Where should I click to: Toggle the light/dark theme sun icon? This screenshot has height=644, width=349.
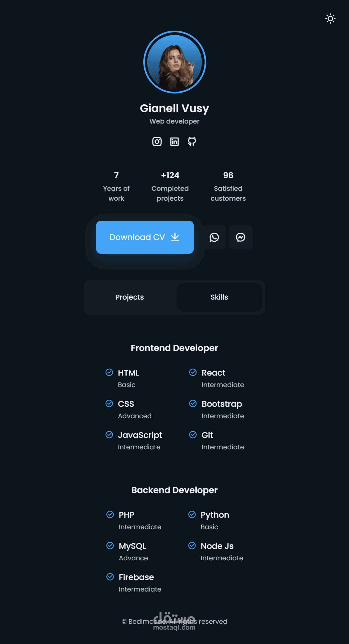(x=330, y=19)
